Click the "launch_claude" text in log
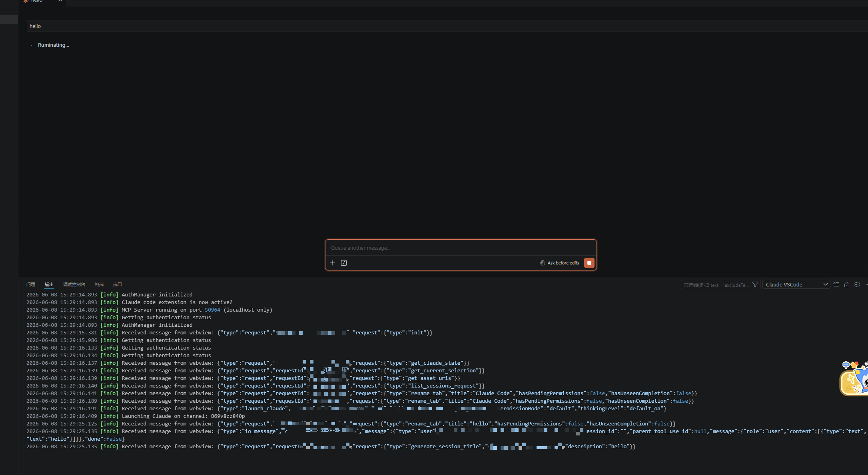The width and height of the screenshot is (868, 475). tap(265, 409)
